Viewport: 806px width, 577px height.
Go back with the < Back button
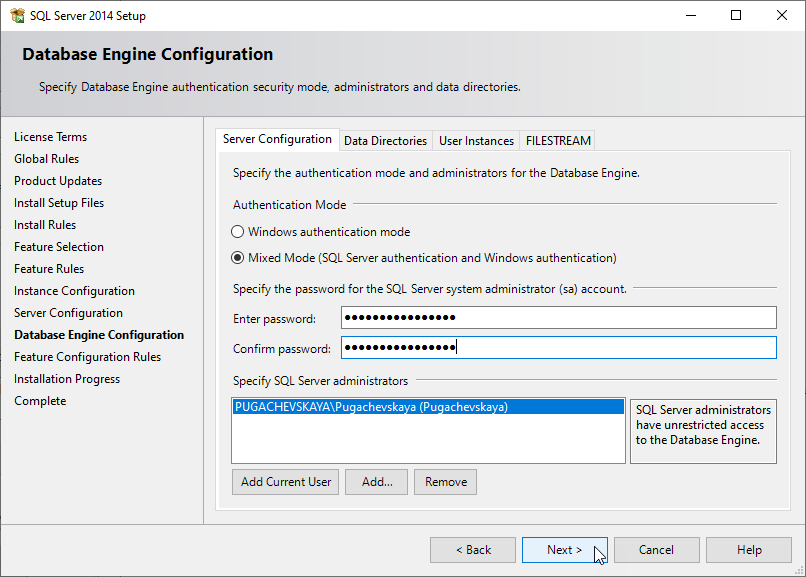pos(473,550)
